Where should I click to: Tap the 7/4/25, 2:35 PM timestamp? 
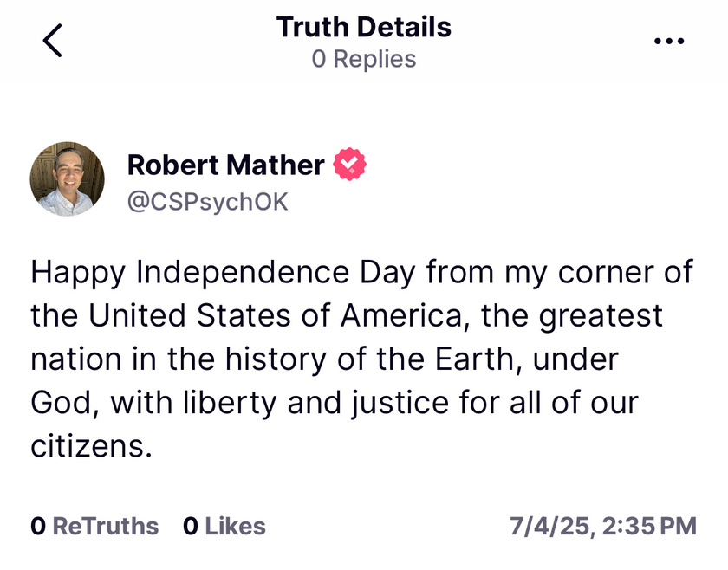603,527
